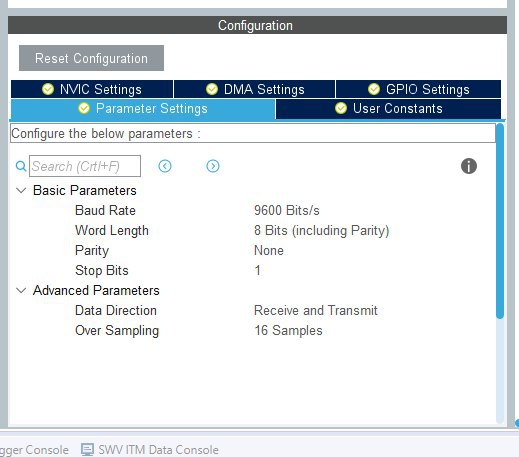Click the DMA Settings green check icon

point(212,89)
